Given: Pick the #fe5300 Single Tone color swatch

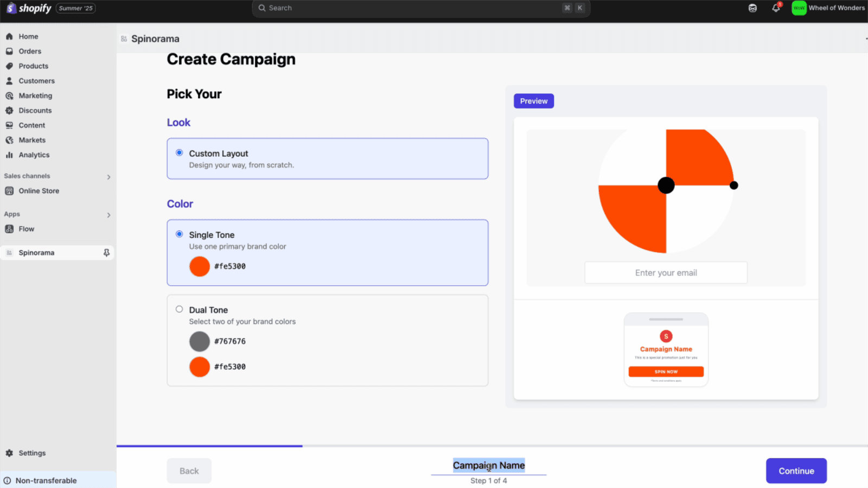Looking at the screenshot, I should [x=199, y=266].
